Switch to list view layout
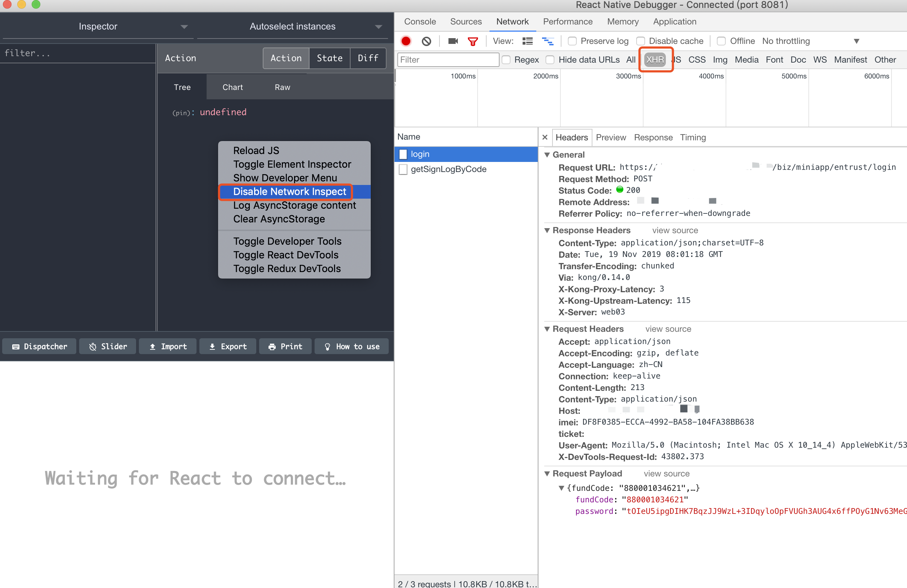 [527, 41]
